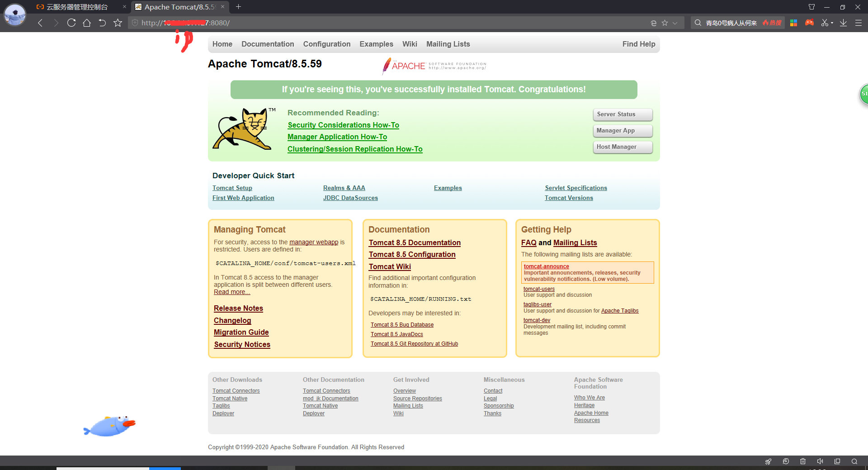Open the JDBC DataSources link
The width and height of the screenshot is (868, 470).
tap(350, 198)
